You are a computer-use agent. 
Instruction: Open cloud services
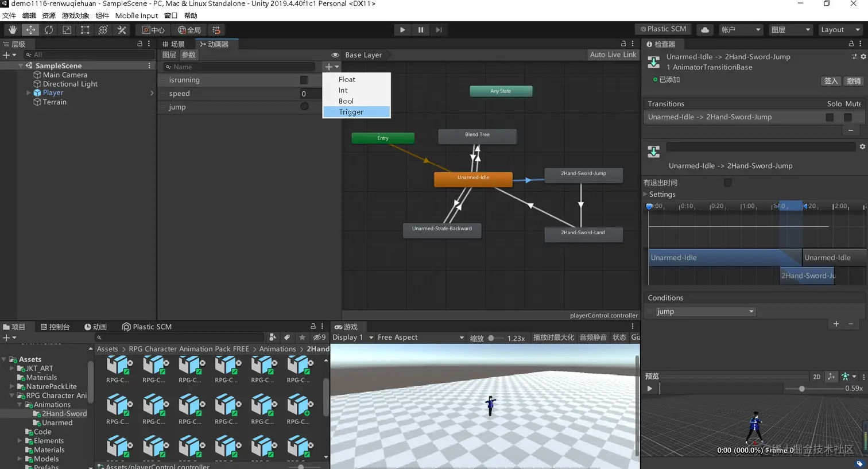(x=705, y=30)
